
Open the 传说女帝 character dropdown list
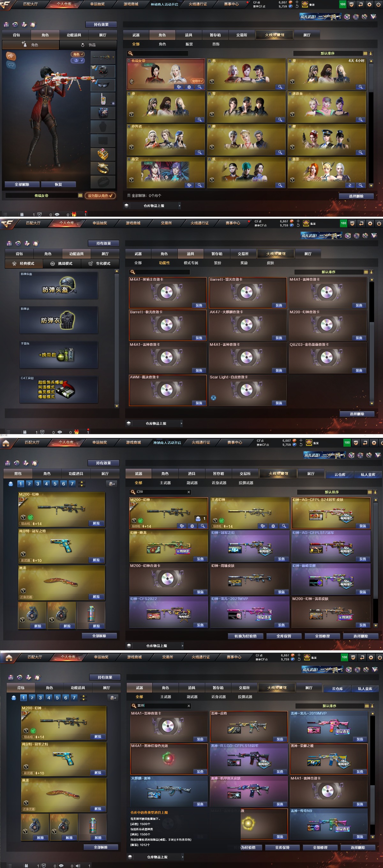point(80,195)
